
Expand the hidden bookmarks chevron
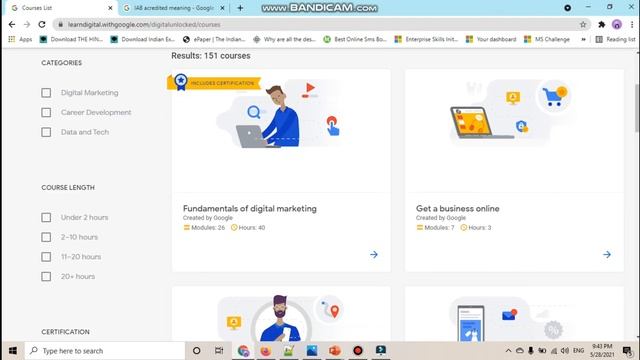coord(583,39)
